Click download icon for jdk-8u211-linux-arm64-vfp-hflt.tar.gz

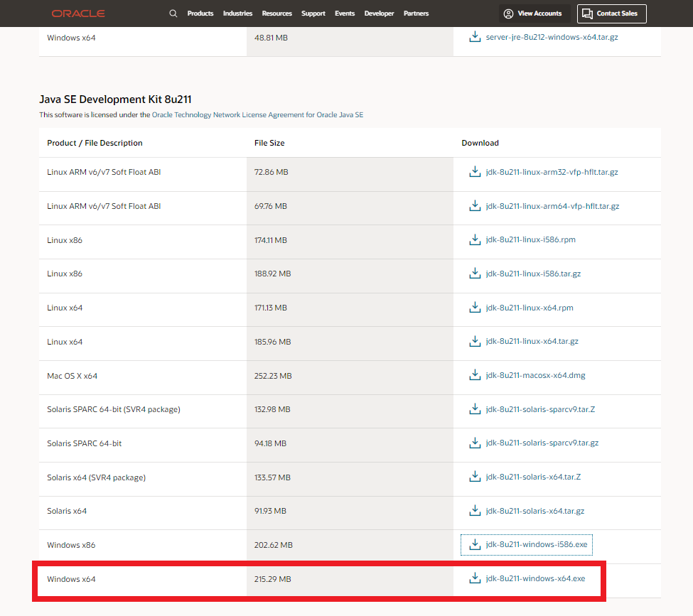pyautogui.click(x=475, y=205)
